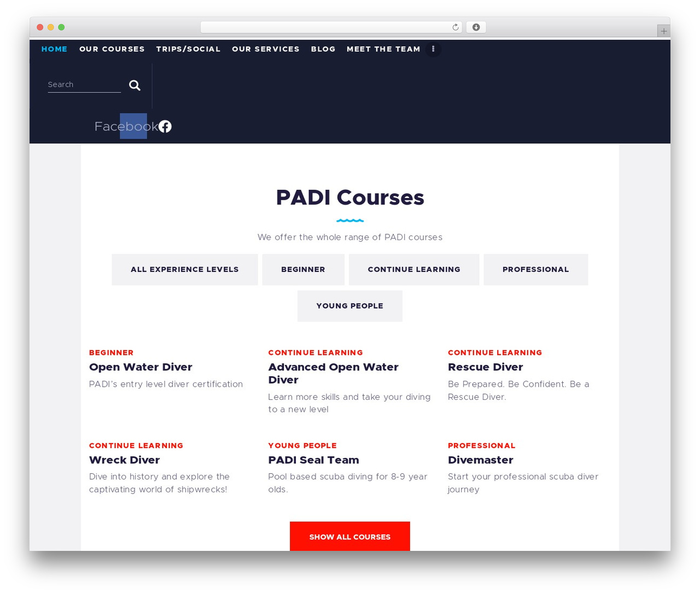Click the PADI Courses heading
The image size is (700, 593).
[350, 197]
